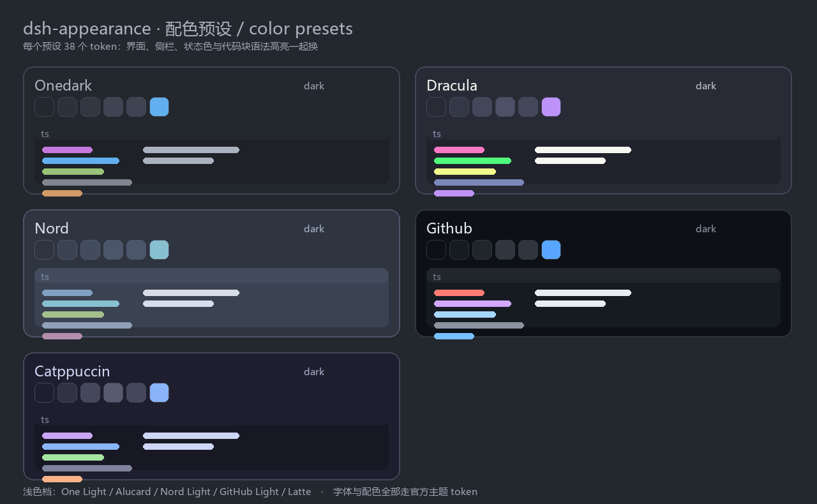Click the blue accent swatch in Github
The height and width of the screenshot is (504, 817).
551,250
